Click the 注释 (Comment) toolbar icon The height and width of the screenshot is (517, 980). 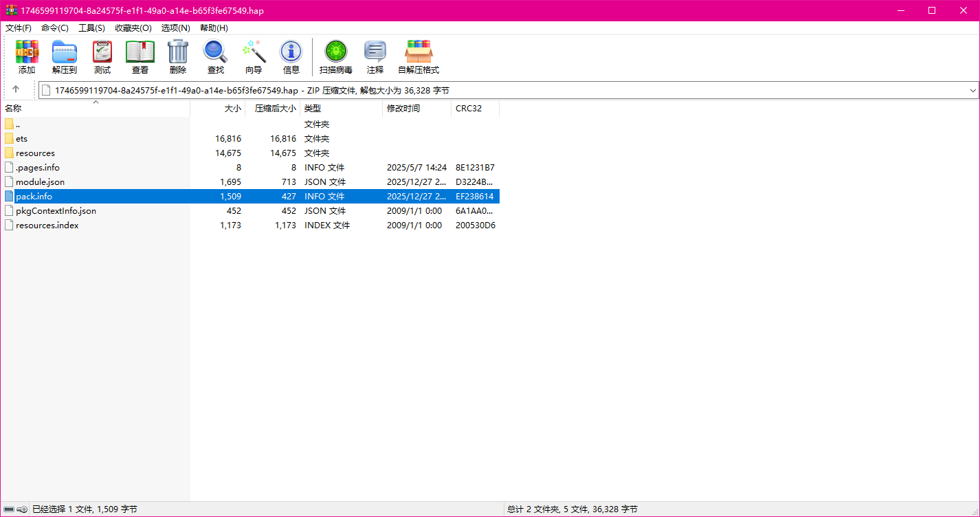click(x=375, y=52)
